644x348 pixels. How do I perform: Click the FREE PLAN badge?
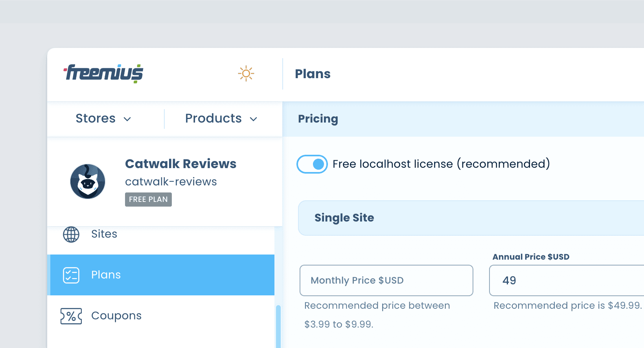pyautogui.click(x=148, y=200)
